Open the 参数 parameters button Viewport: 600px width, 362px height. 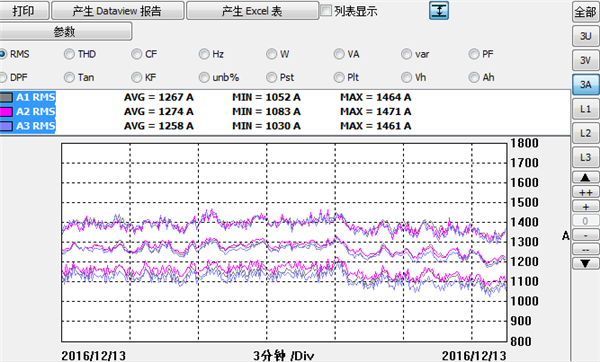[x=65, y=31]
